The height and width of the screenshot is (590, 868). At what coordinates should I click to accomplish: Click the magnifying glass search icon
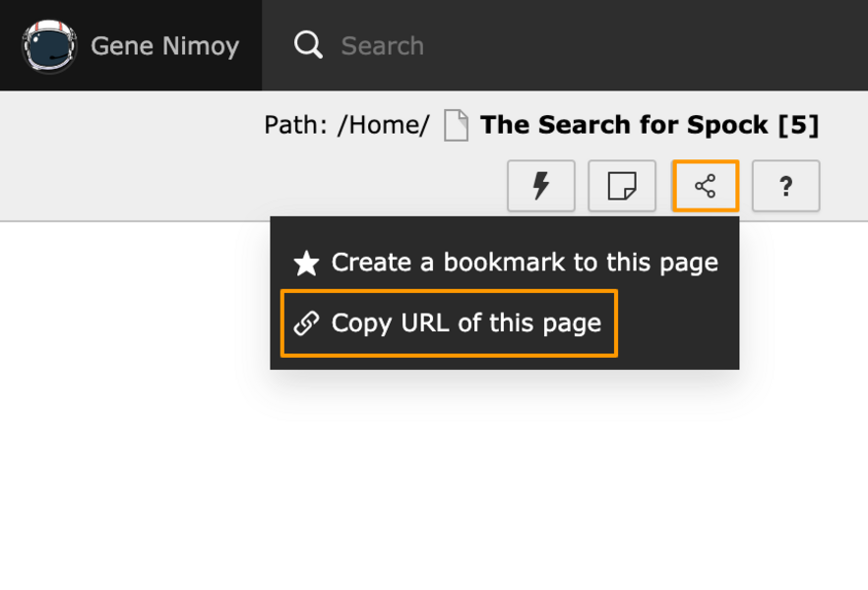308,45
